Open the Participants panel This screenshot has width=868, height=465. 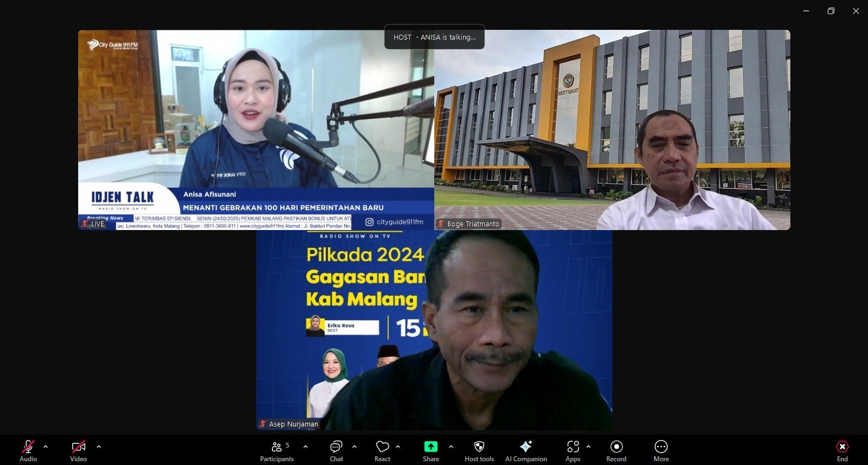pos(277,450)
